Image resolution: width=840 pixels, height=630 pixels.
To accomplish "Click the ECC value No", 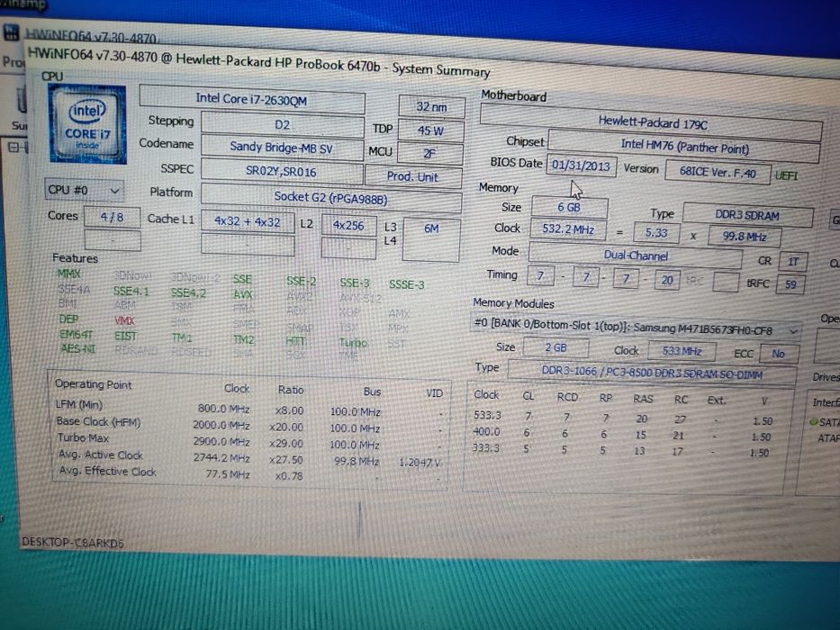I will click(x=779, y=354).
